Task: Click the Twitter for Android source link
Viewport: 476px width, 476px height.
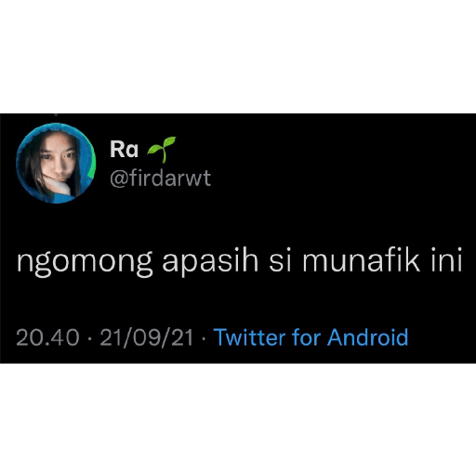Action: pos(311,337)
